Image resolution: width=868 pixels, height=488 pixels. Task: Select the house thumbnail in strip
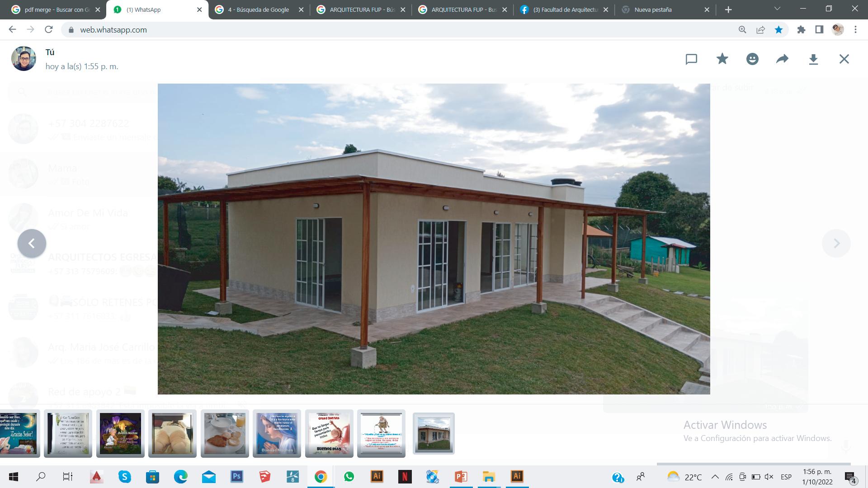pos(434,433)
